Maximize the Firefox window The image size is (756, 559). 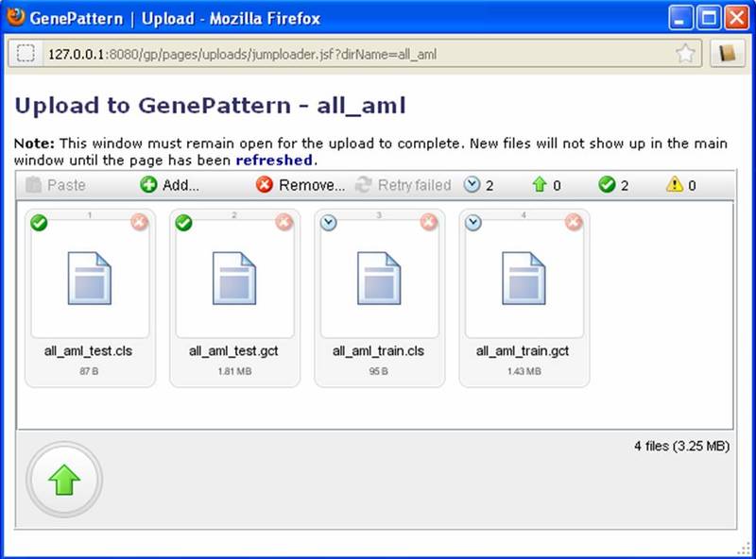coord(709,18)
